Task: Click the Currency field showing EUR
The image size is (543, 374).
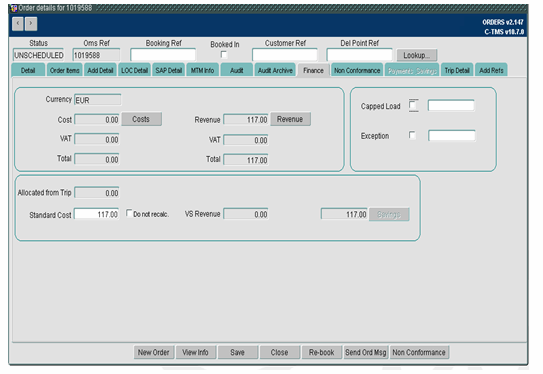Action: 98,100
